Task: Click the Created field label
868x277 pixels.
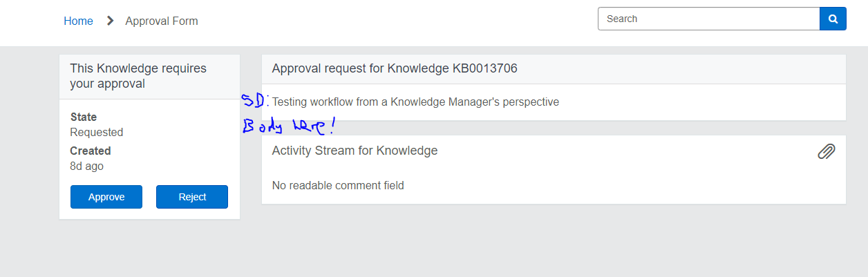Action: click(x=91, y=151)
